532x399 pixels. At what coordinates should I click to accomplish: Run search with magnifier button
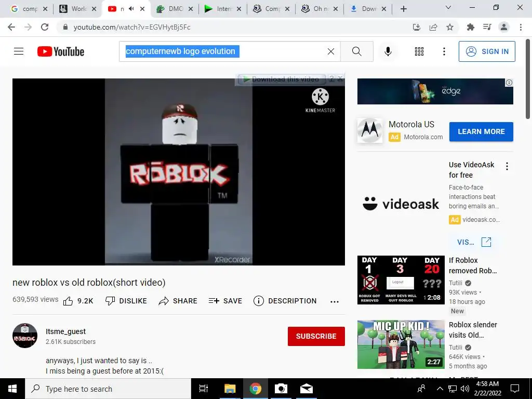coord(356,51)
